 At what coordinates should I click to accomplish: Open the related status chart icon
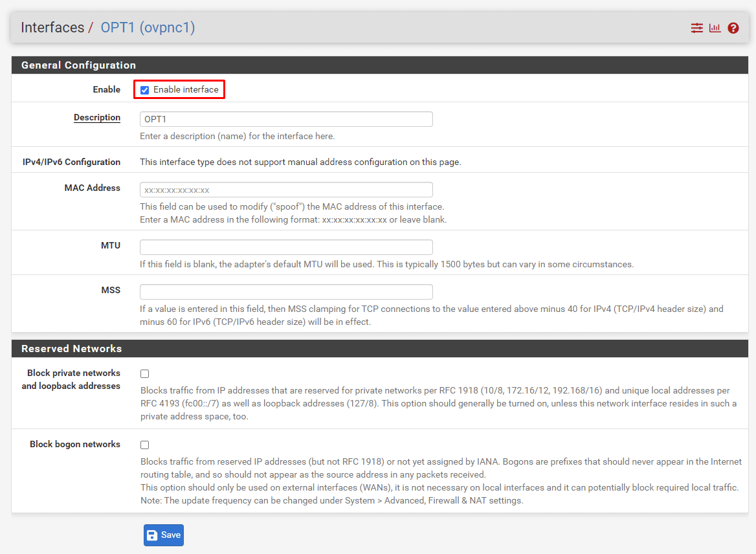(715, 28)
